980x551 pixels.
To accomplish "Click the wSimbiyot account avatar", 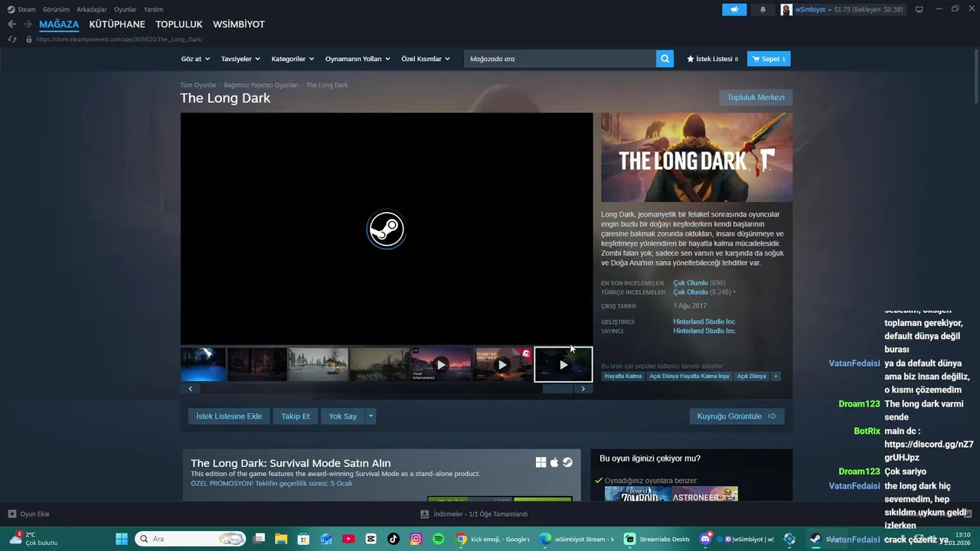I will point(786,9).
